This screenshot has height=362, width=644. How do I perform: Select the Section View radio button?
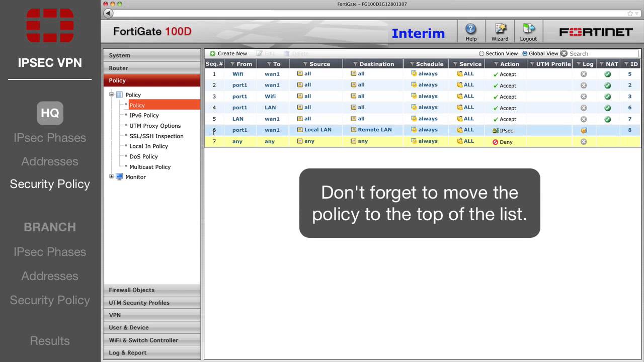pyautogui.click(x=481, y=53)
